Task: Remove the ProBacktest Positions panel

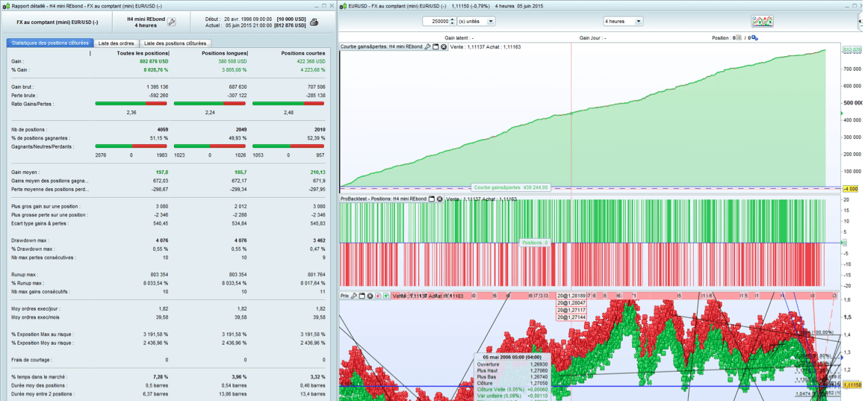Action: pos(439,199)
